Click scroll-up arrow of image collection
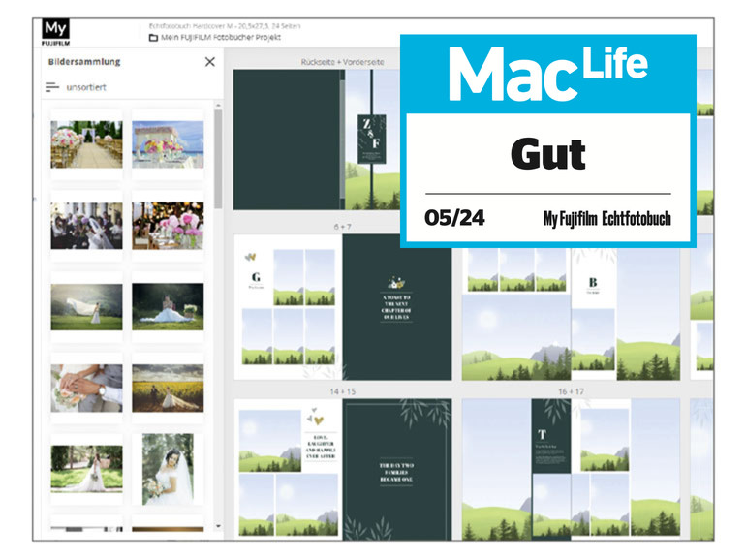Screen dimensions: 746x560 (218, 105)
